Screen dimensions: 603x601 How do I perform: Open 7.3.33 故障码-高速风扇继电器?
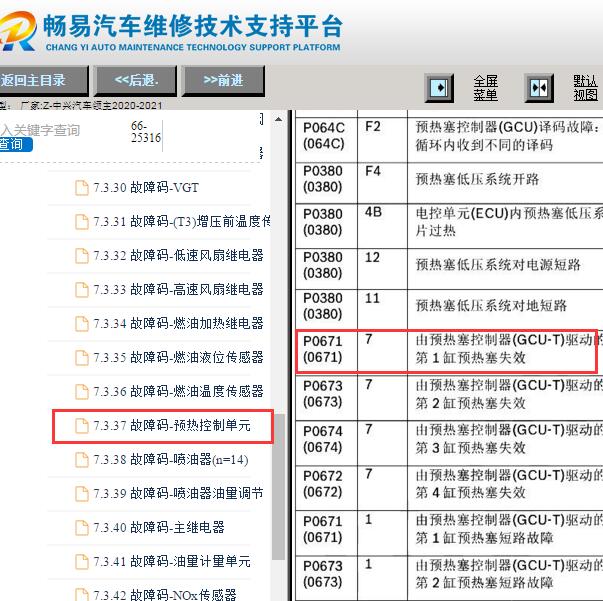tap(178, 289)
